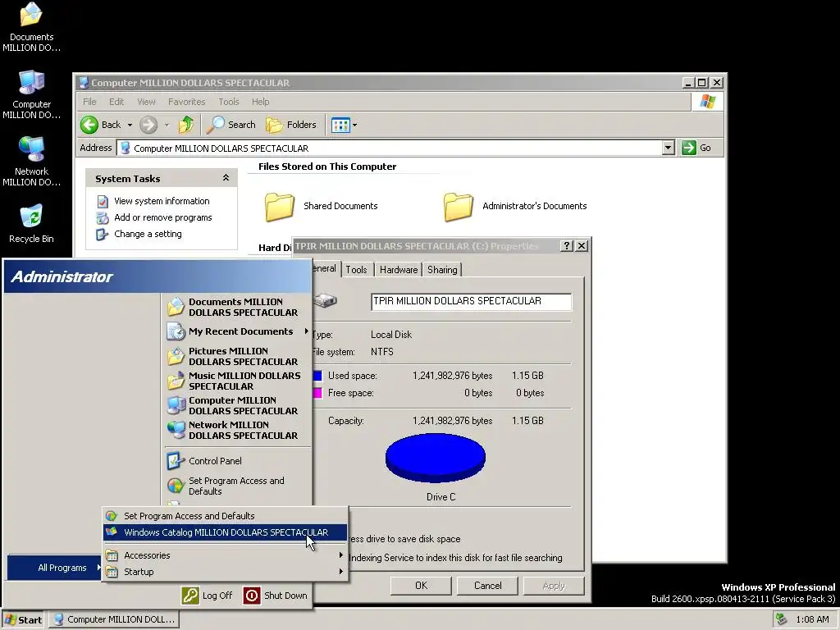The height and width of the screenshot is (630, 840).
Task: Go up one folder level icon
Action: [186, 125]
